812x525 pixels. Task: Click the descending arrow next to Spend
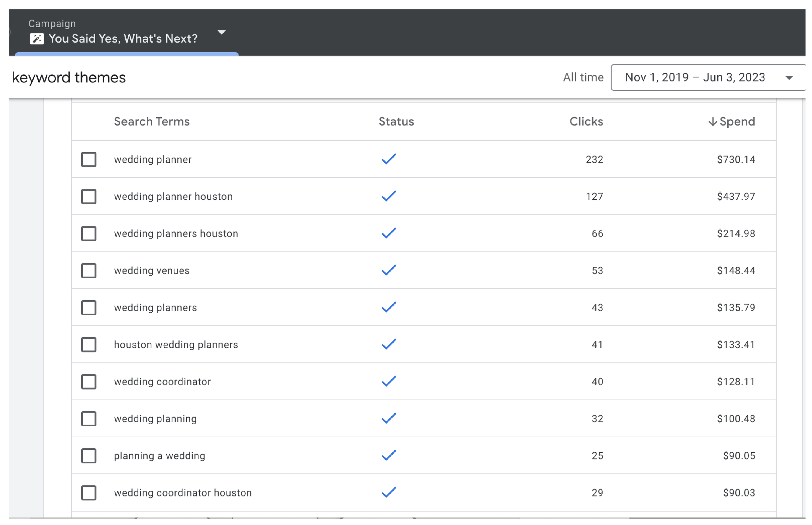[712, 122]
